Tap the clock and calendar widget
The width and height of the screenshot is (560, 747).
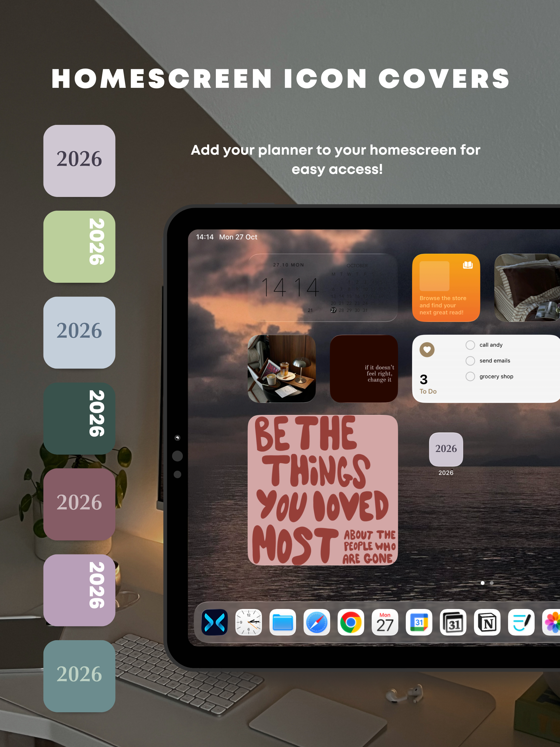(323, 288)
